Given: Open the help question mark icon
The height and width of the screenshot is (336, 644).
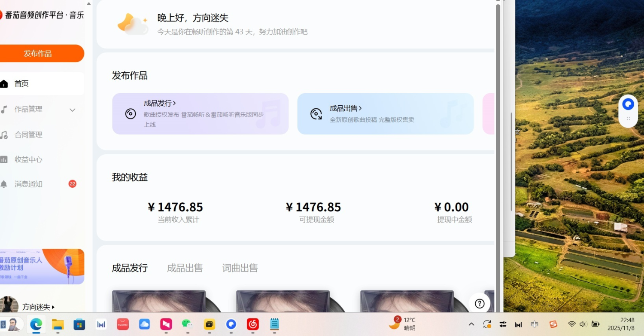Looking at the screenshot, I should coord(480,303).
